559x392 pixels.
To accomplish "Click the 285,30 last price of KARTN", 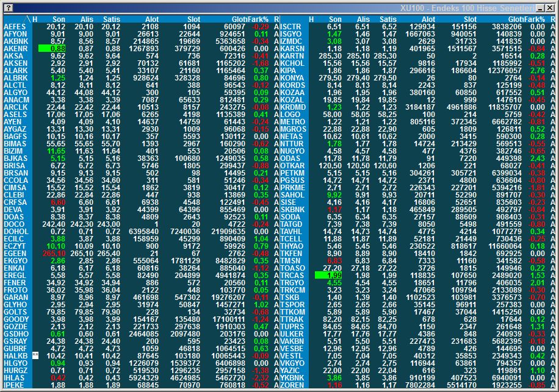I will pyautogui.click(x=330, y=56).
